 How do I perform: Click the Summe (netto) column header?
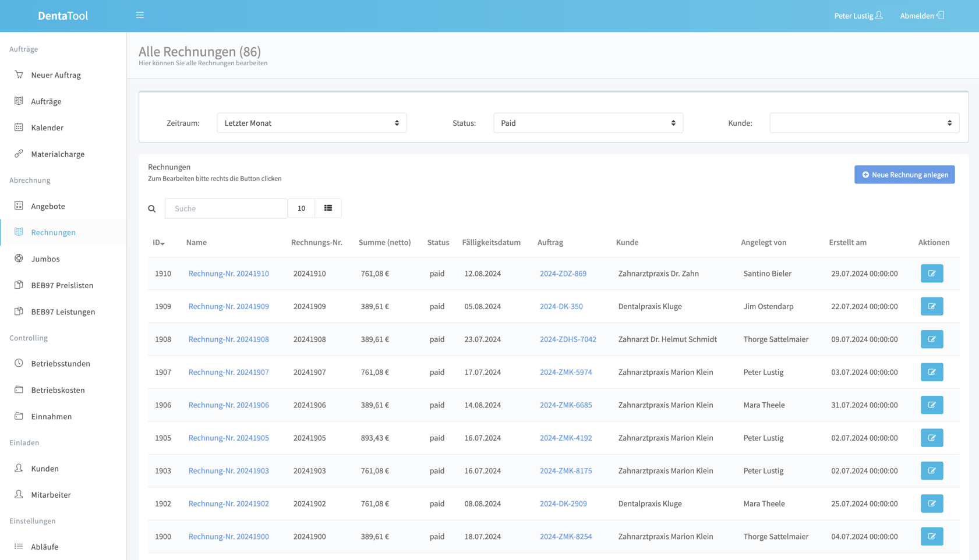click(384, 242)
